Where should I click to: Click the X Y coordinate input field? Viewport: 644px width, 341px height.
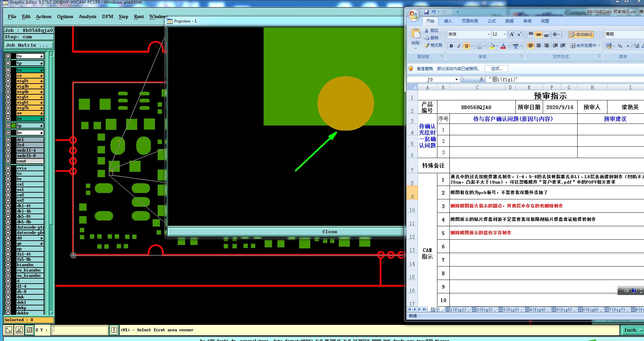coord(80,330)
